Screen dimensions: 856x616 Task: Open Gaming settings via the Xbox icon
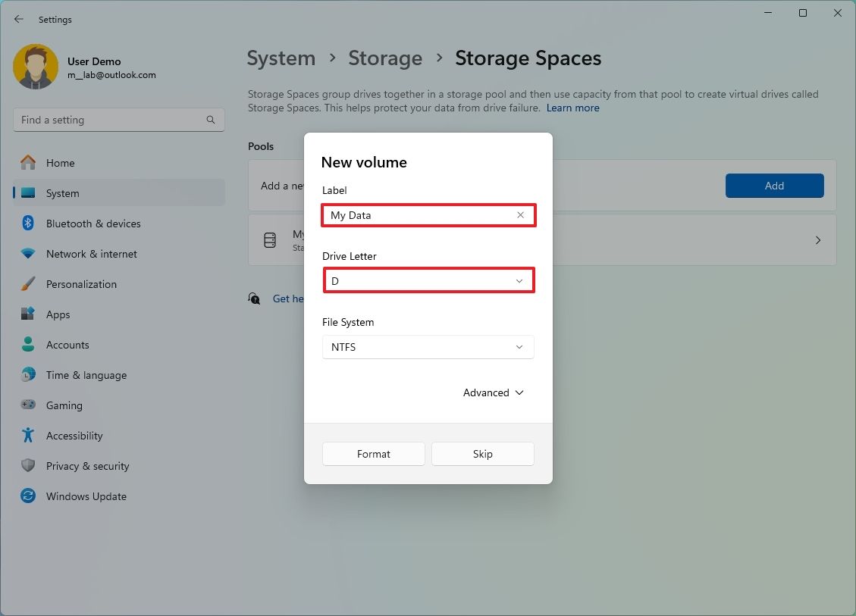pos(27,405)
